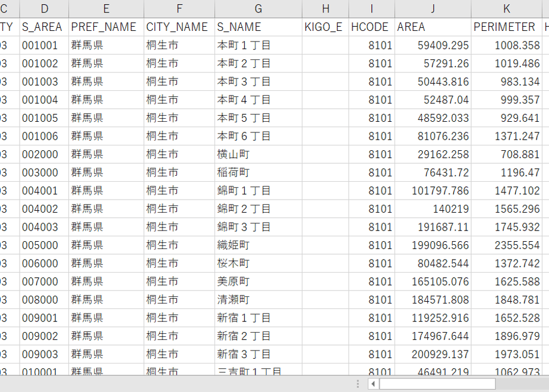Select AREA value 48592.033
The image size is (549, 392).
coord(433,118)
